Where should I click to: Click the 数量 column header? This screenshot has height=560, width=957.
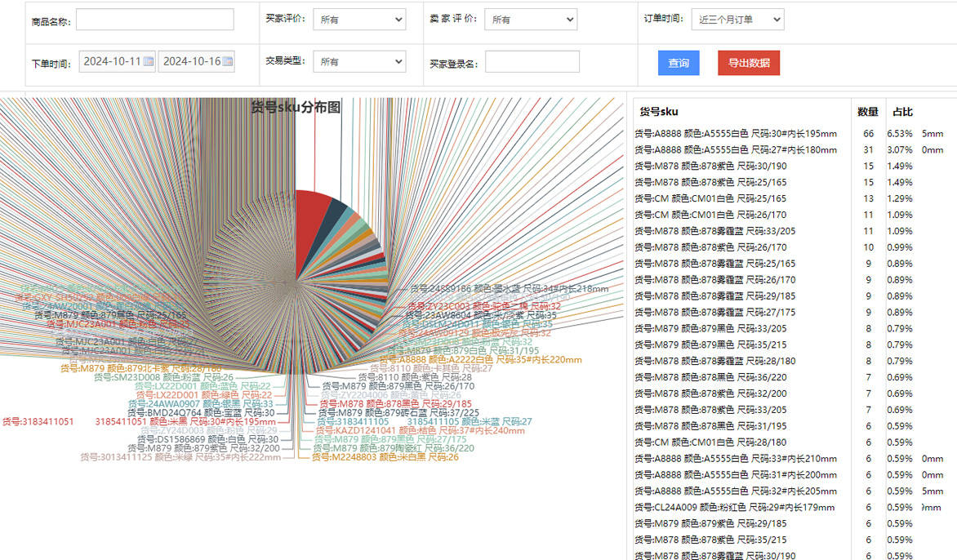[867, 112]
